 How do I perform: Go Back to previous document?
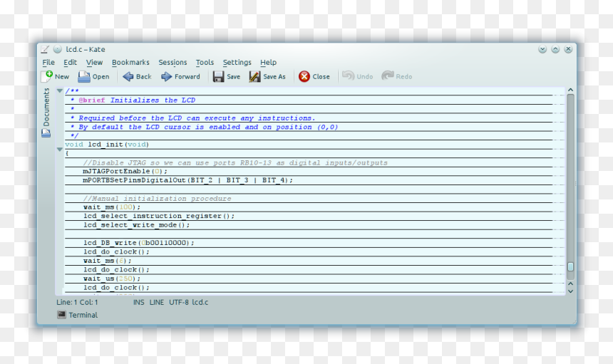tap(137, 76)
